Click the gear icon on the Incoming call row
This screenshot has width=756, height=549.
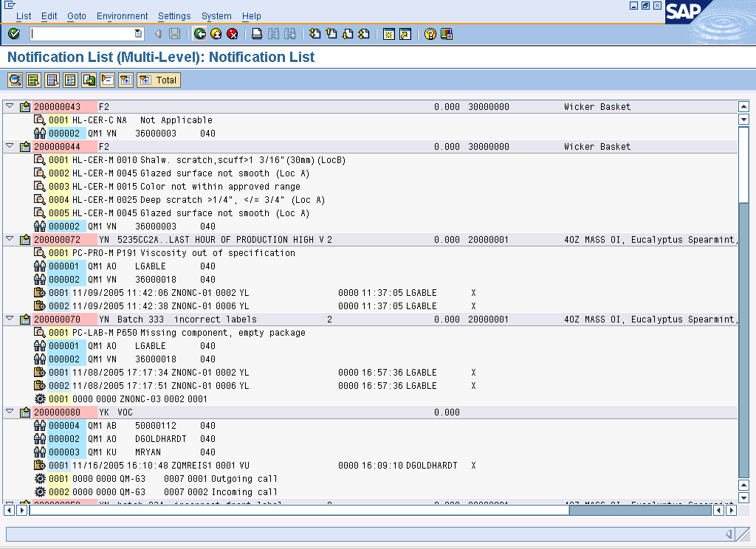(40, 492)
